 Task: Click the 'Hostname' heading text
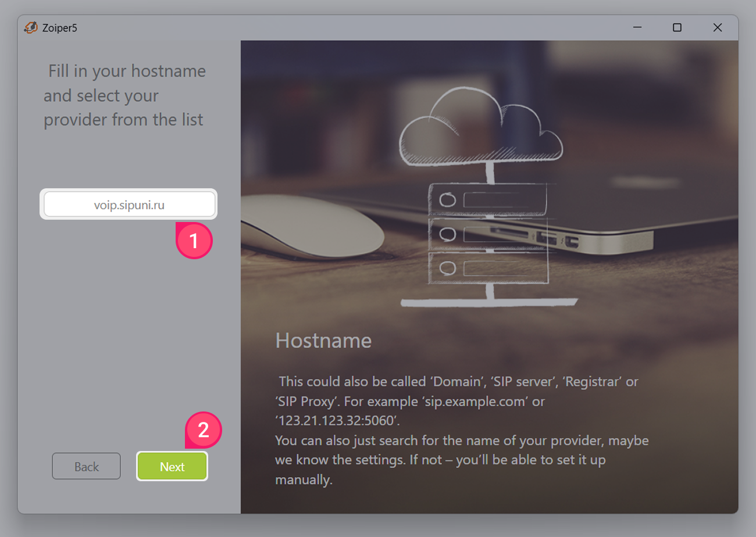tap(323, 341)
